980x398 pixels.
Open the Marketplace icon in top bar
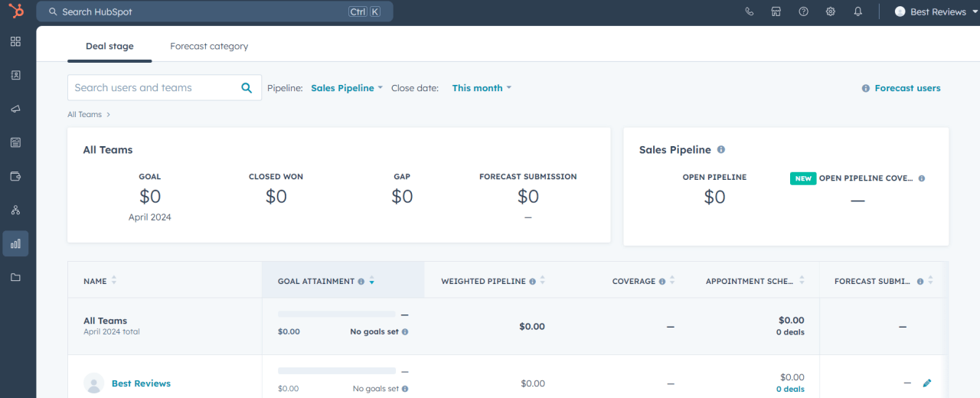coord(776,11)
